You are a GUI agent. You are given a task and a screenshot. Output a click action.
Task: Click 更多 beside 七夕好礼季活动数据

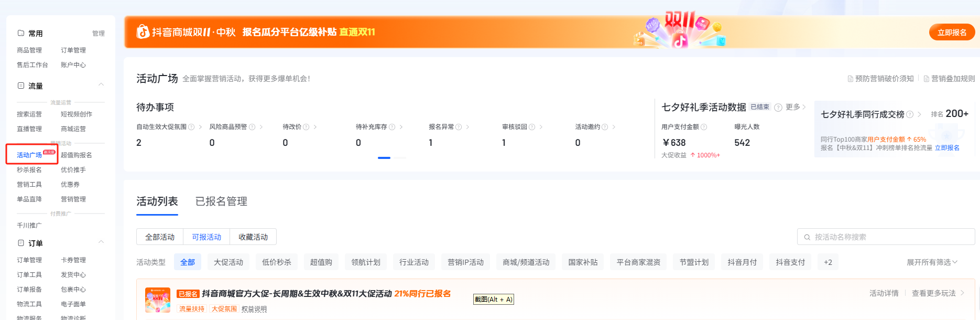(796, 107)
